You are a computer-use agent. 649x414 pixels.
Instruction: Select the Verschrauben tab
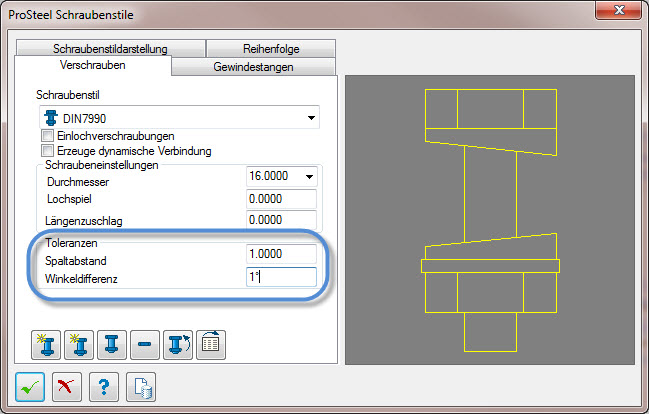point(93,65)
